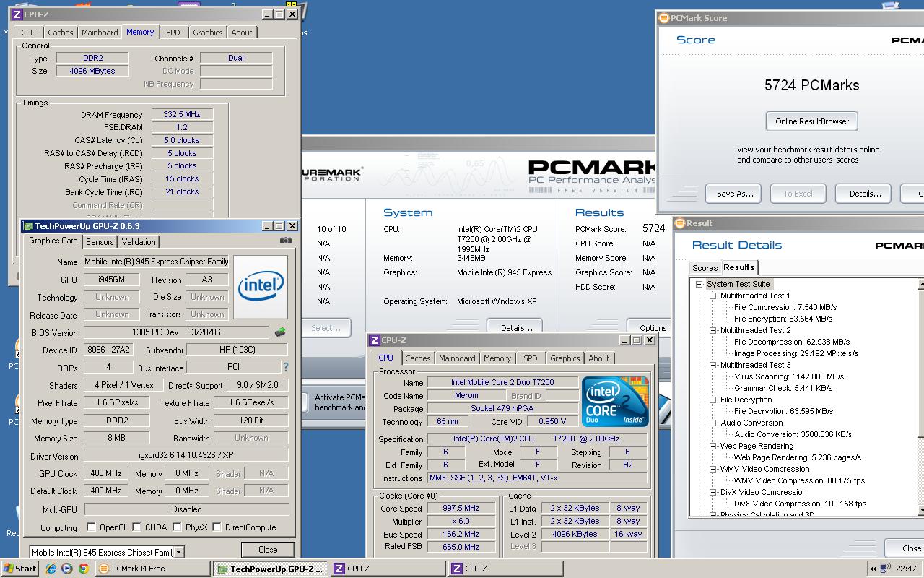This screenshot has width=924, height=578.
Task: Click the PCMark Score window title icon
Action: [x=664, y=18]
